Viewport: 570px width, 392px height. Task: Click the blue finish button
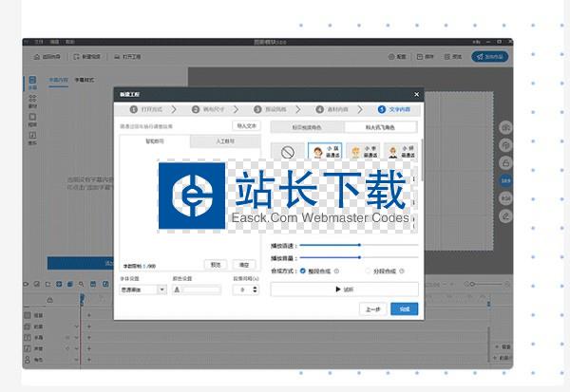click(405, 309)
